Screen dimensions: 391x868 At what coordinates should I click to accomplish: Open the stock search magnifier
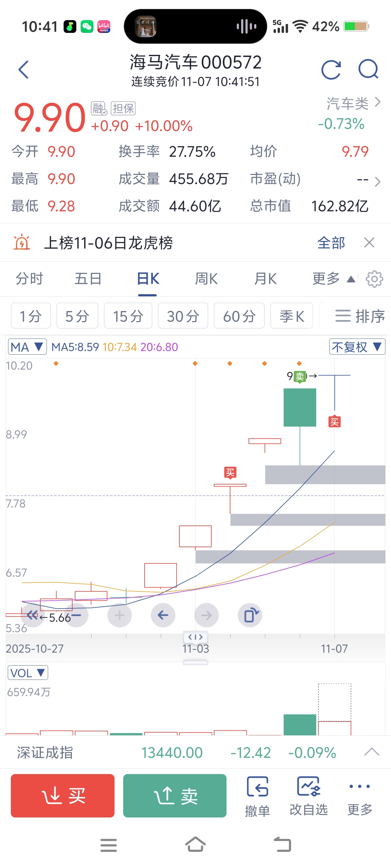tap(368, 69)
